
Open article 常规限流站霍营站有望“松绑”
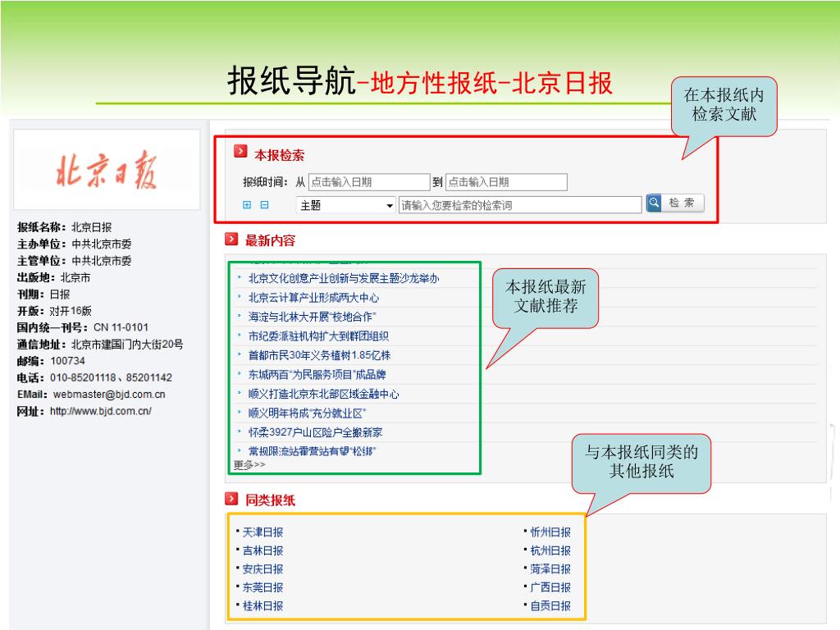point(313,452)
